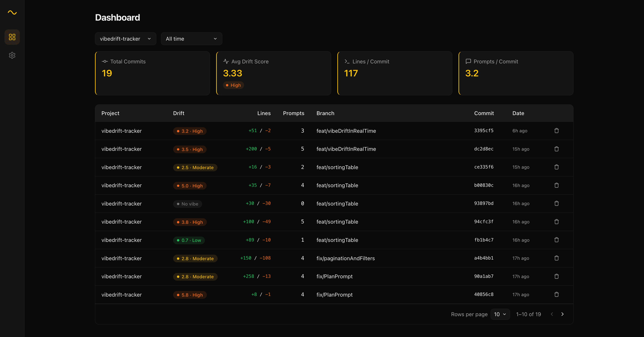Viewport: 644px width, 337px height.
Task: Click the Avg Drift Score waveform icon
Action: click(x=226, y=61)
